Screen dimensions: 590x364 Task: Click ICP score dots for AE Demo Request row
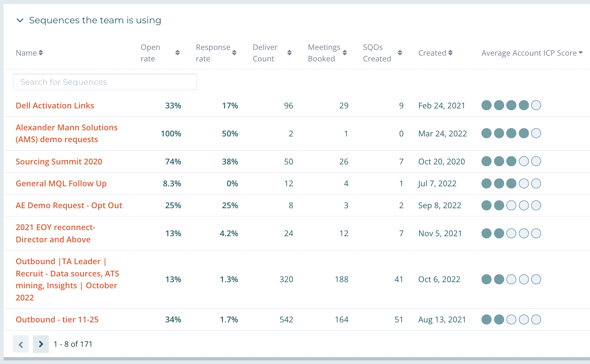tap(511, 205)
